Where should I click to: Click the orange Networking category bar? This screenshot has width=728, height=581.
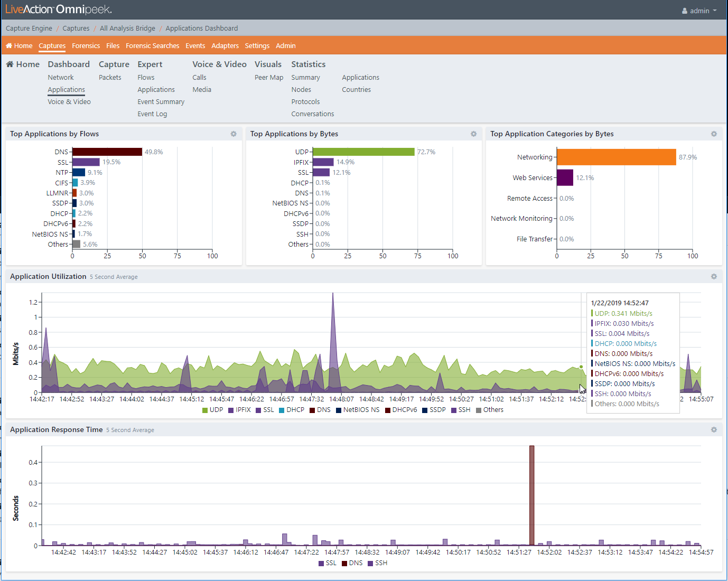point(616,157)
